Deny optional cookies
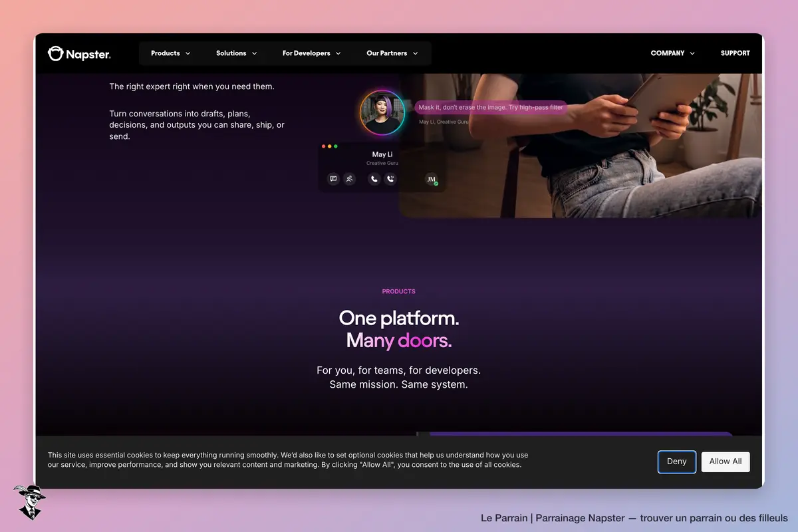 (x=677, y=462)
